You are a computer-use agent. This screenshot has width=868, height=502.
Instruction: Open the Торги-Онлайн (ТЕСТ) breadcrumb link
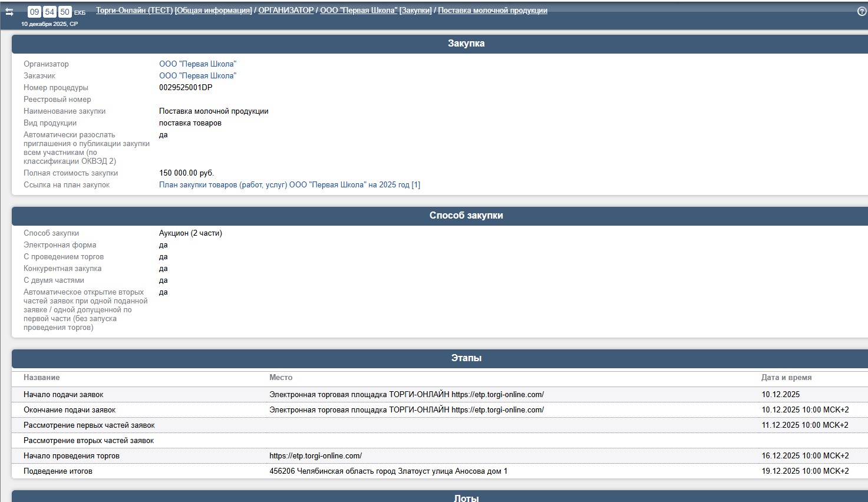tap(134, 11)
